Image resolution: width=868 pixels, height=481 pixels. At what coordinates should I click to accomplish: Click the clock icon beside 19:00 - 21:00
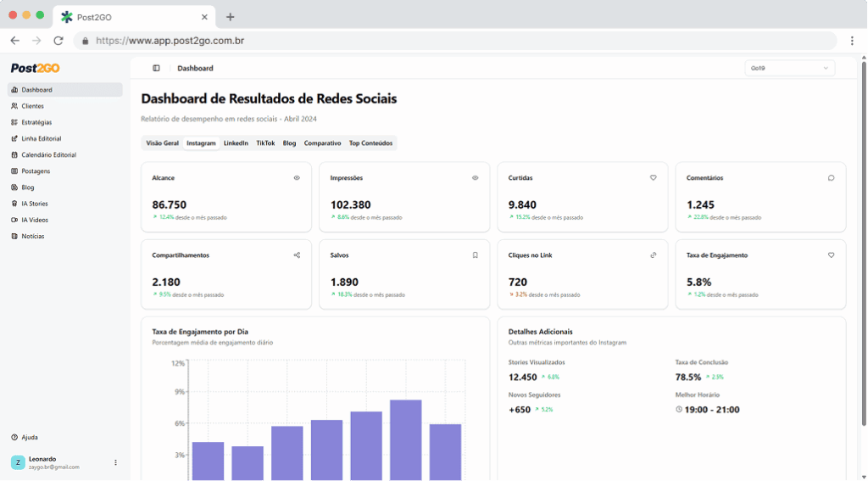(679, 410)
